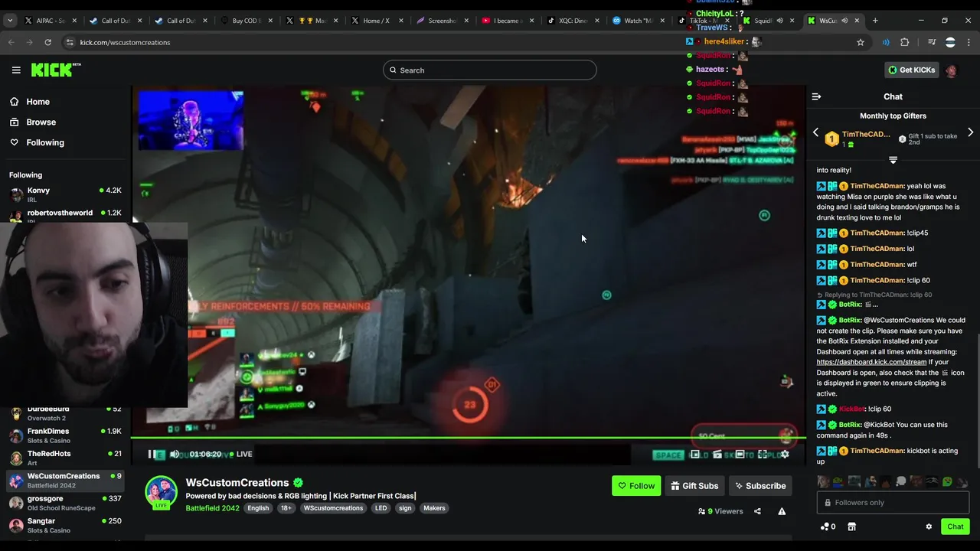The height and width of the screenshot is (551, 980).
Task: Select the LED tag
Action: (x=381, y=508)
